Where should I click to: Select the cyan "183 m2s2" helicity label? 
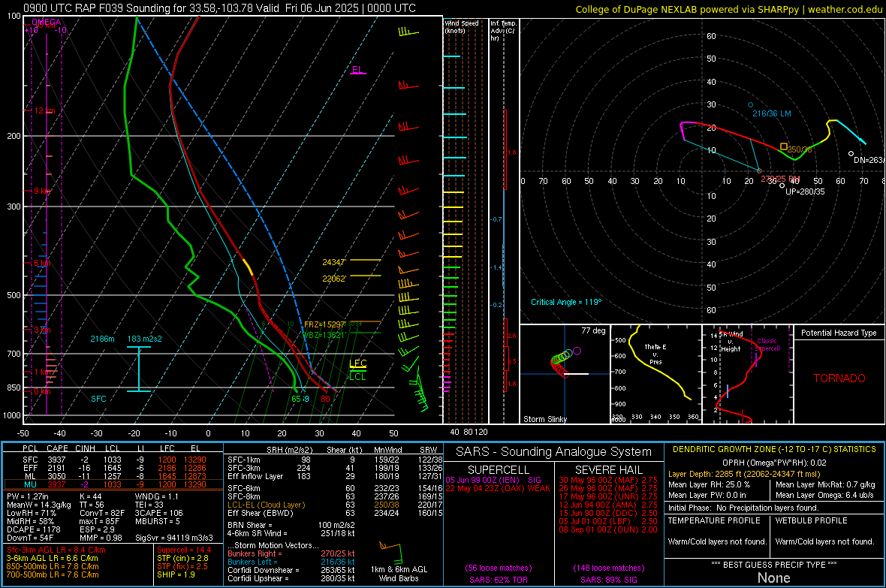(x=145, y=339)
